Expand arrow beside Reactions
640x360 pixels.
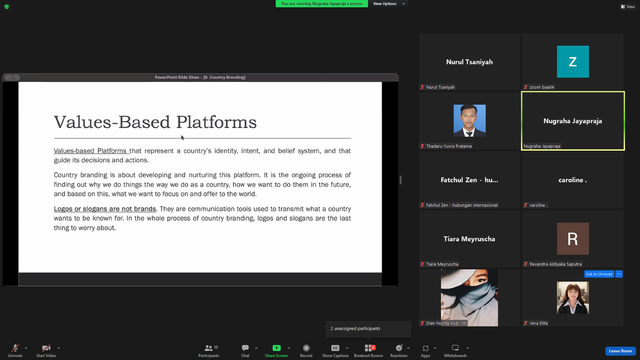[408, 348]
